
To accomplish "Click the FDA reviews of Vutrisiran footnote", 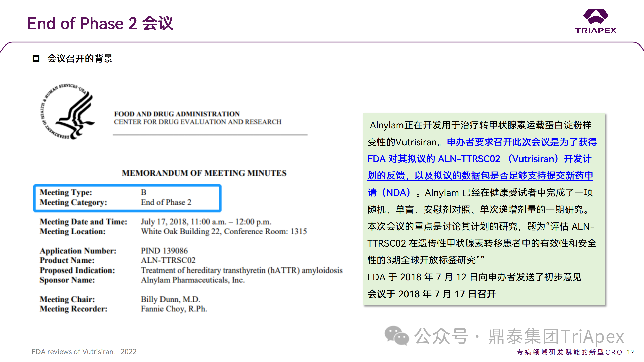I will click(x=84, y=352).
